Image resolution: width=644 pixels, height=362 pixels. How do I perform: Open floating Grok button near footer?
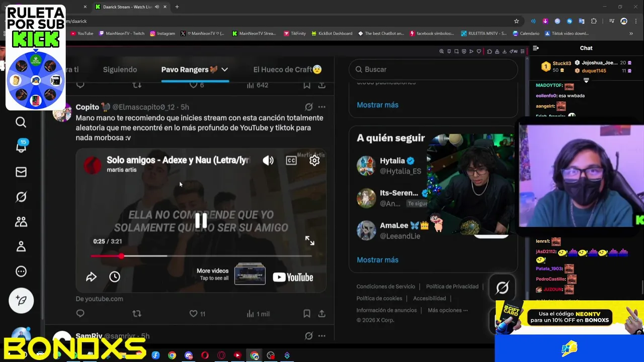(502, 288)
